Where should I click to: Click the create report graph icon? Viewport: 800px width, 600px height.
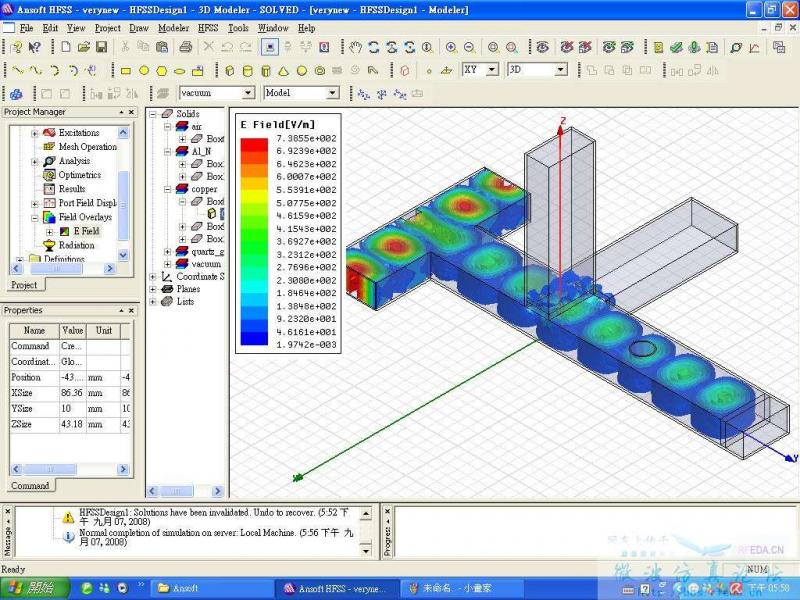pyautogui.click(x=754, y=47)
